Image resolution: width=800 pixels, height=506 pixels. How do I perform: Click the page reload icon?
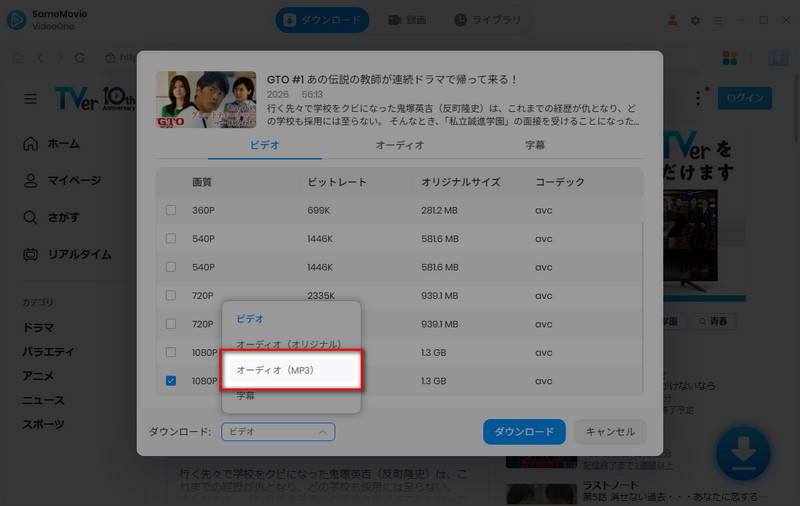click(x=80, y=58)
